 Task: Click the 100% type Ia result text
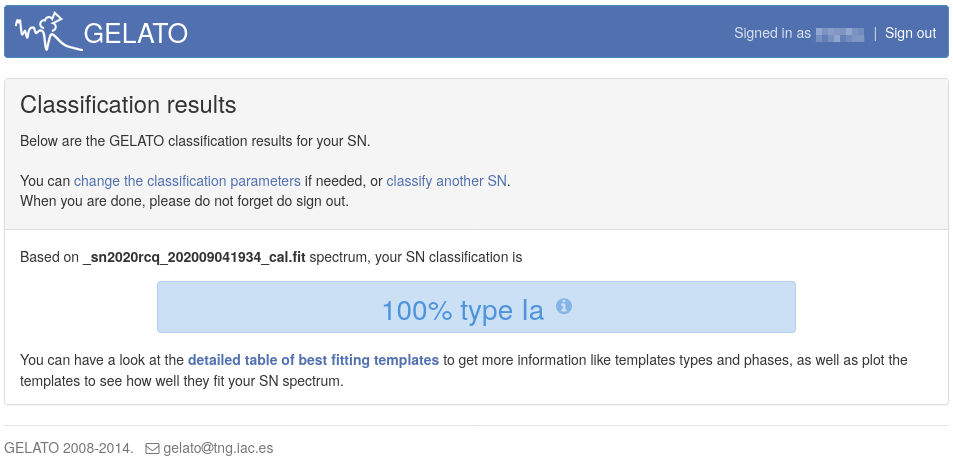[x=462, y=310]
